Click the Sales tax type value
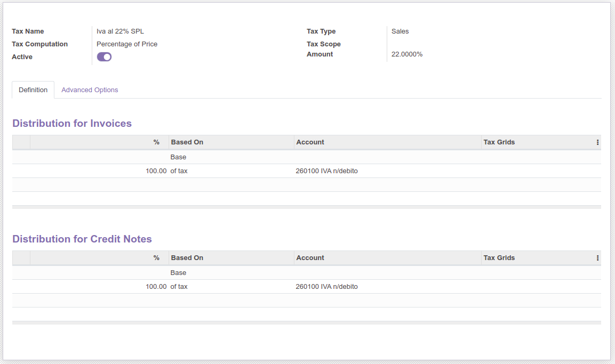615x364 pixels. [400, 31]
